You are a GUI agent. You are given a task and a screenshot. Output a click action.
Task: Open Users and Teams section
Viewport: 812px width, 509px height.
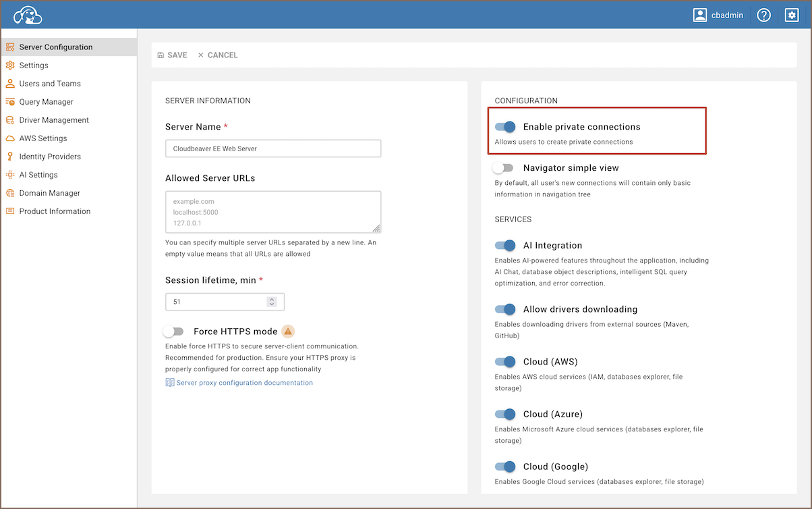pos(50,84)
